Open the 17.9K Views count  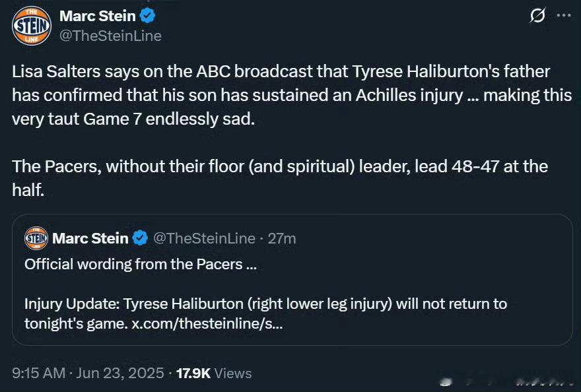point(213,373)
